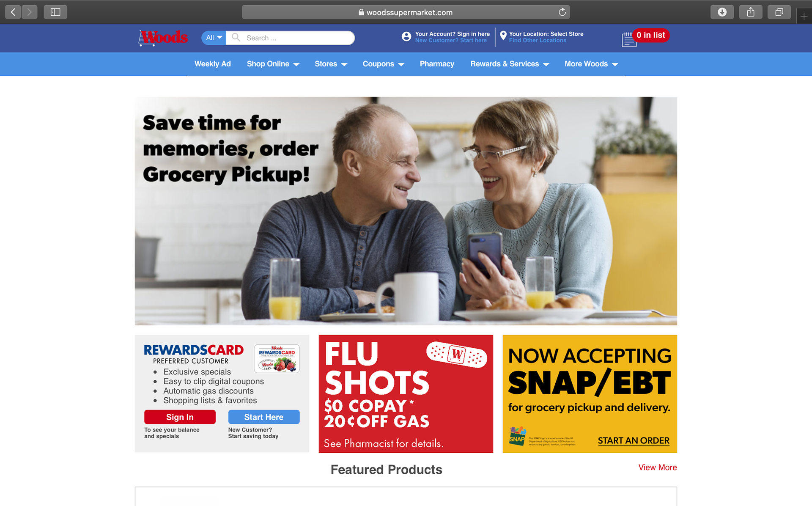Show the Safari sidebar

[x=55, y=12]
